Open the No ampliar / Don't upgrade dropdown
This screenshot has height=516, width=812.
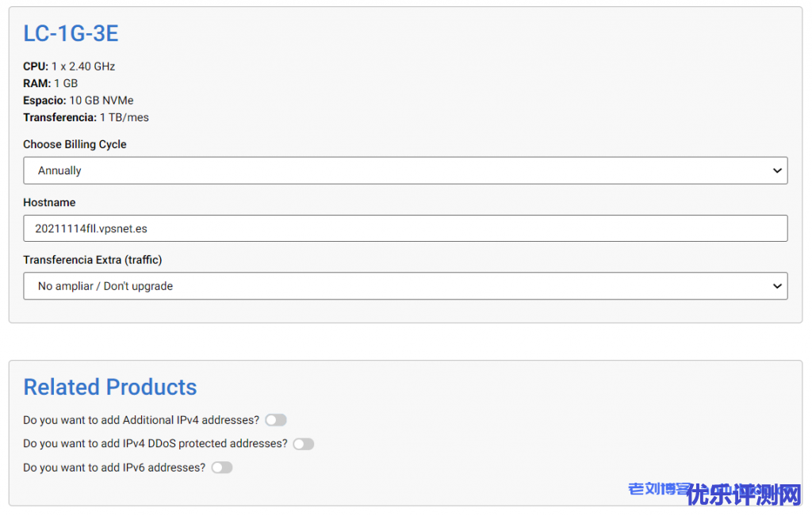[x=404, y=286]
